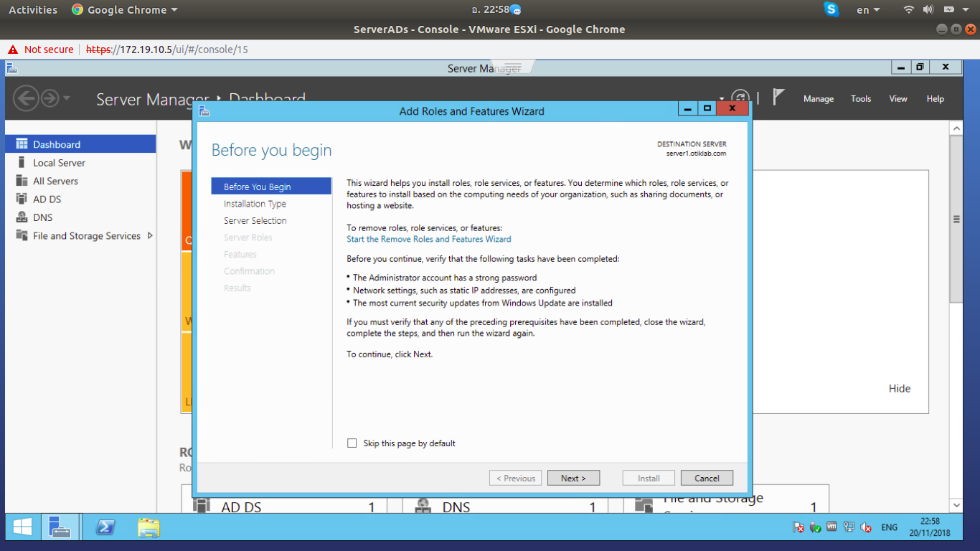Click the Local Server sidebar icon
The image size is (980, 551).
point(22,163)
